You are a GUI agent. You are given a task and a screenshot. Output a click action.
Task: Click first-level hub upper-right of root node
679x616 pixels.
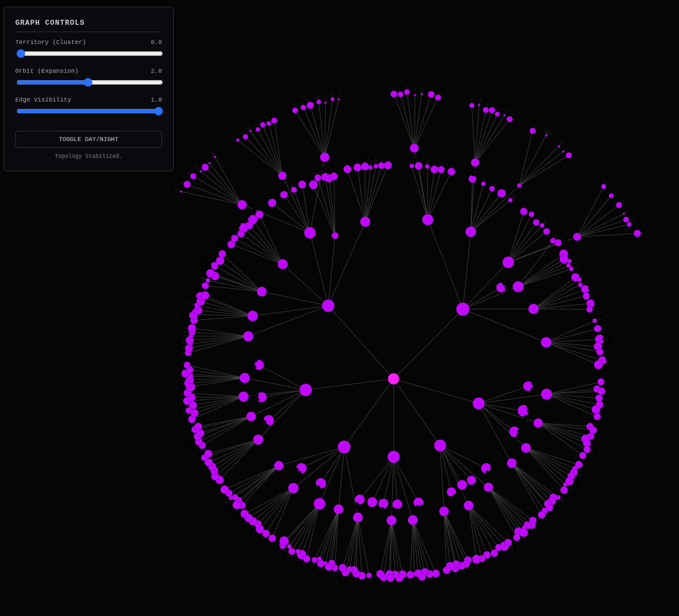[x=463, y=309]
